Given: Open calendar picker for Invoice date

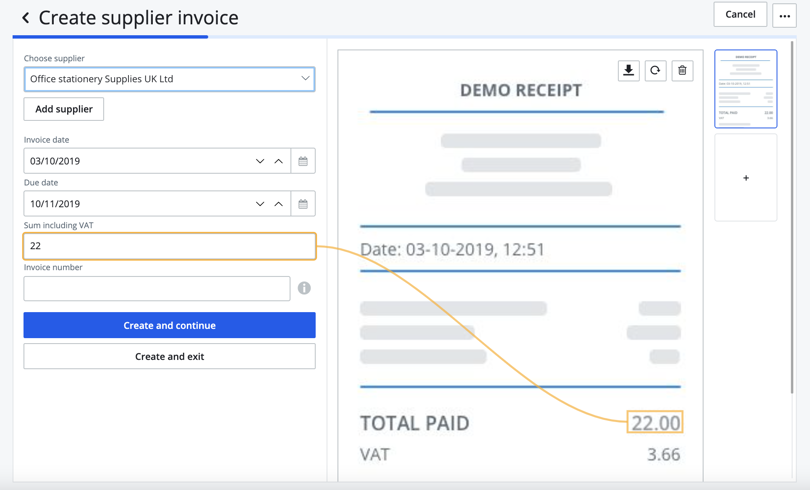Looking at the screenshot, I should 303,161.
